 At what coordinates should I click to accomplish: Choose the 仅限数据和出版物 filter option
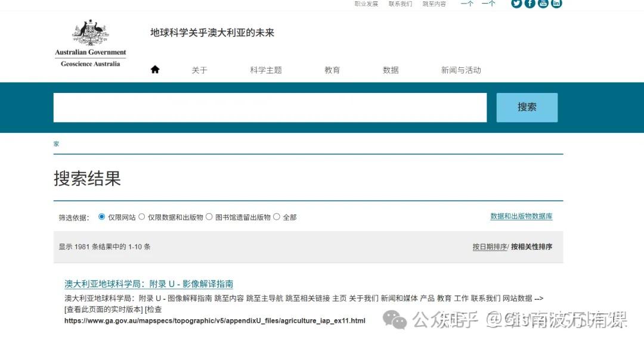coord(141,217)
